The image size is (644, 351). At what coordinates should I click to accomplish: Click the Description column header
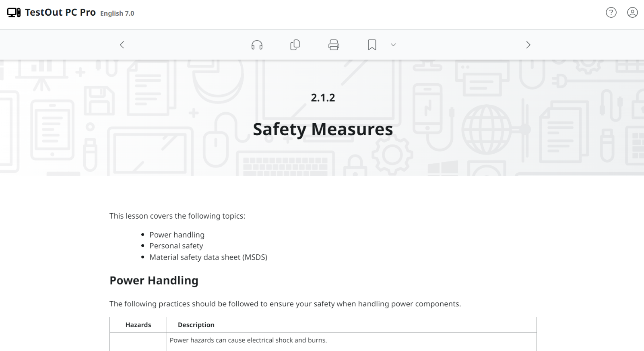pyautogui.click(x=196, y=325)
